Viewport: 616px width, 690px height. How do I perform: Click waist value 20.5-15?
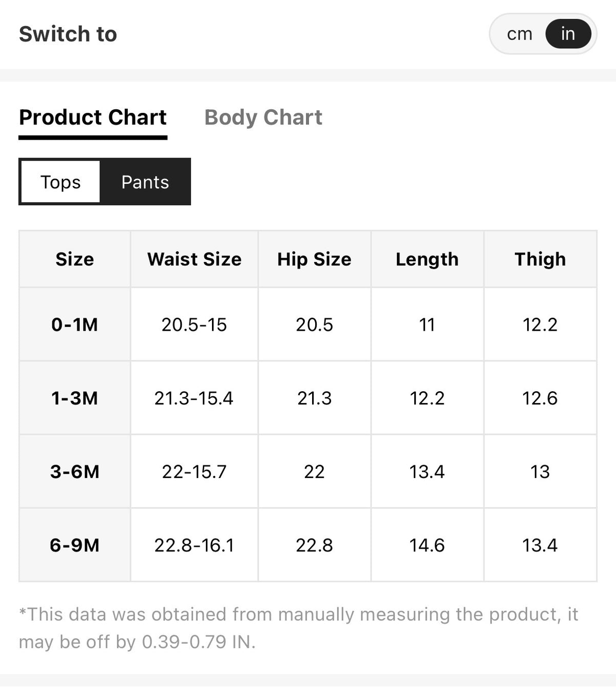pyautogui.click(x=195, y=324)
